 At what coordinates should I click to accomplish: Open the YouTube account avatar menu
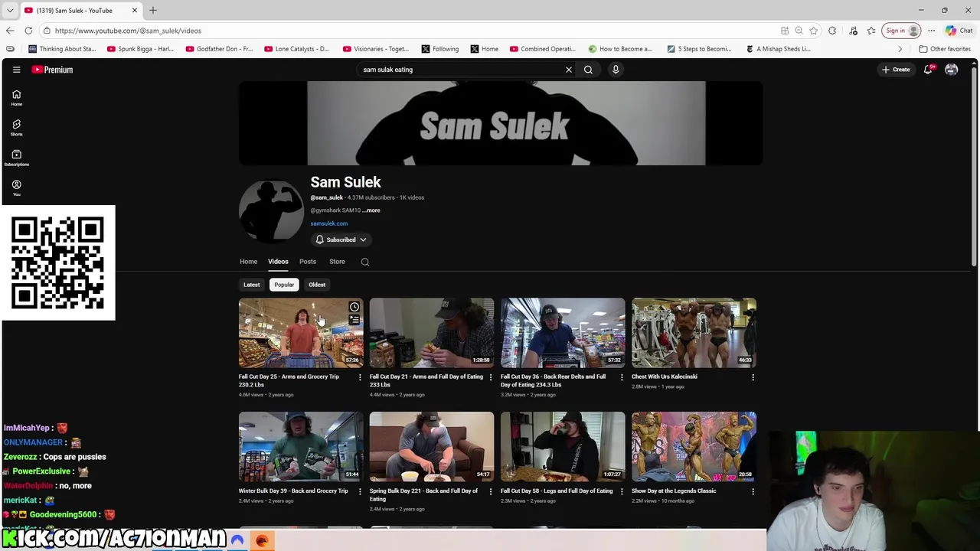click(x=951, y=70)
